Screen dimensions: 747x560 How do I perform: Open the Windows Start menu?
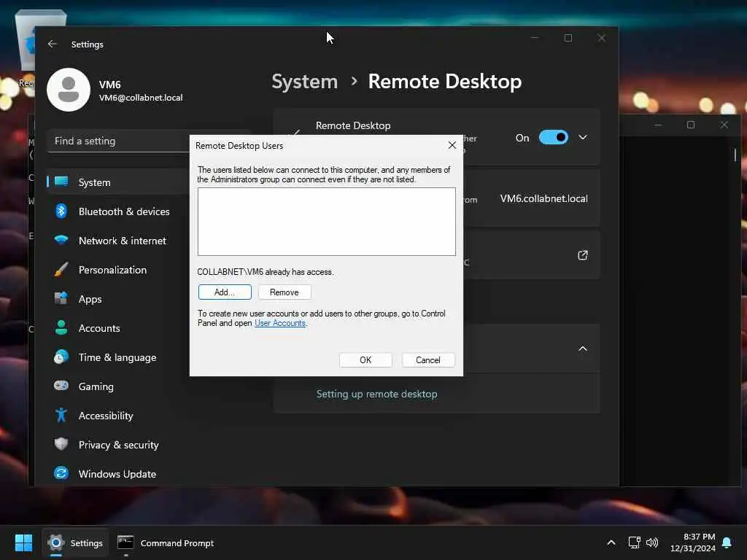coord(23,542)
